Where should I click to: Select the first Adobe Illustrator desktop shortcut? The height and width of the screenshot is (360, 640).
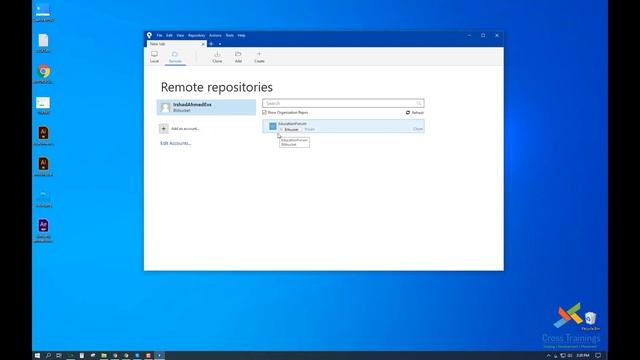click(44, 136)
